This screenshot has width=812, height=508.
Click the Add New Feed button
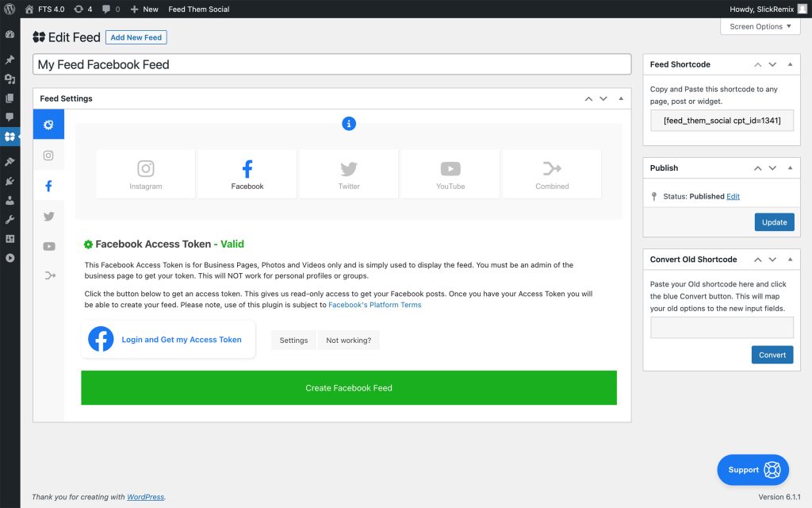(x=136, y=37)
